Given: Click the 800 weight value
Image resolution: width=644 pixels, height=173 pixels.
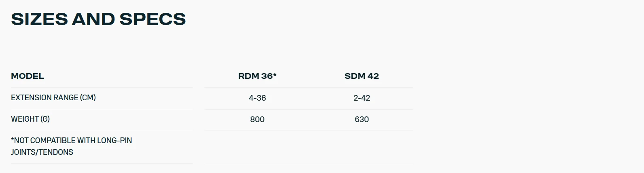Looking at the screenshot, I should (x=257, y=119).
